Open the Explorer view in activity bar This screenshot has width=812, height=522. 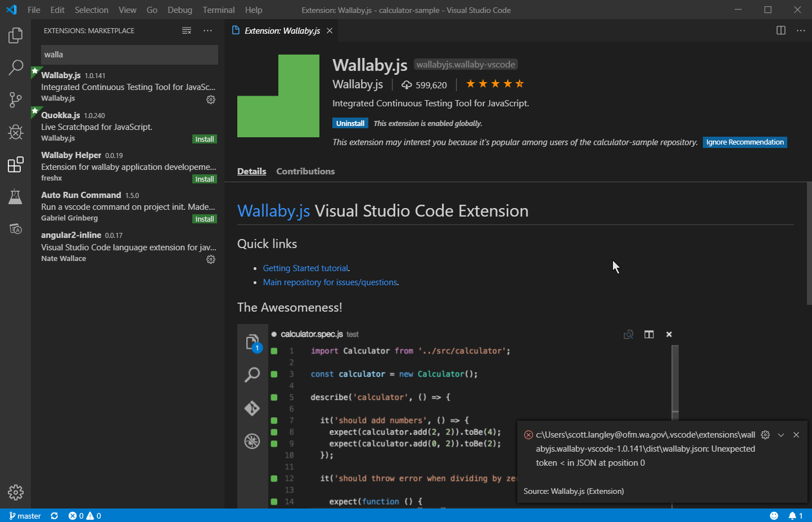(15, 36)
